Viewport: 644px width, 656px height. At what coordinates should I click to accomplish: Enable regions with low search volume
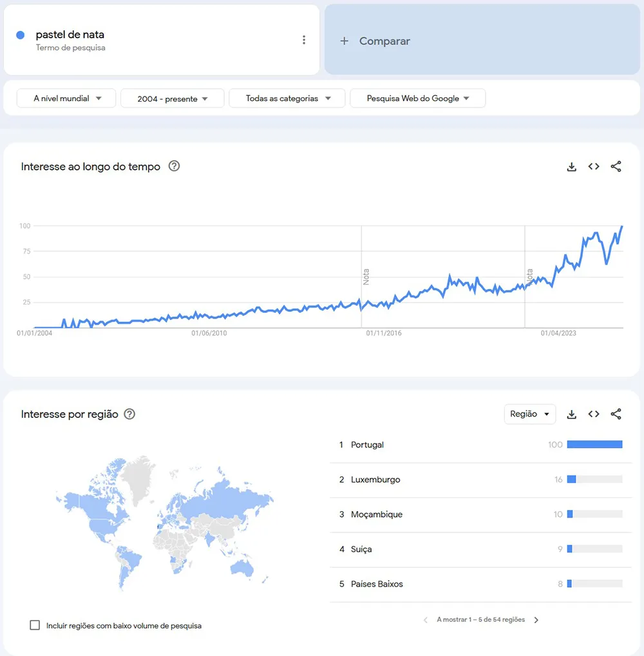pos(35,625)
